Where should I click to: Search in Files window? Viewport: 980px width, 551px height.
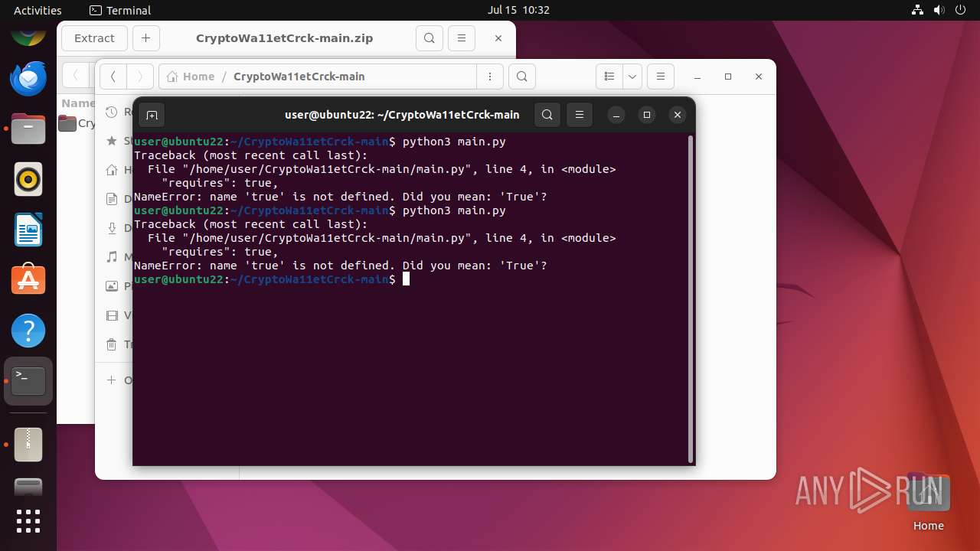521,77
